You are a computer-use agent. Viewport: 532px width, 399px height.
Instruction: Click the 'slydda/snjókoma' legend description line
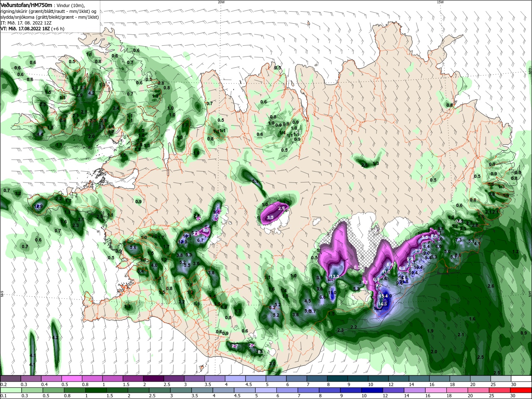point(49,17)
